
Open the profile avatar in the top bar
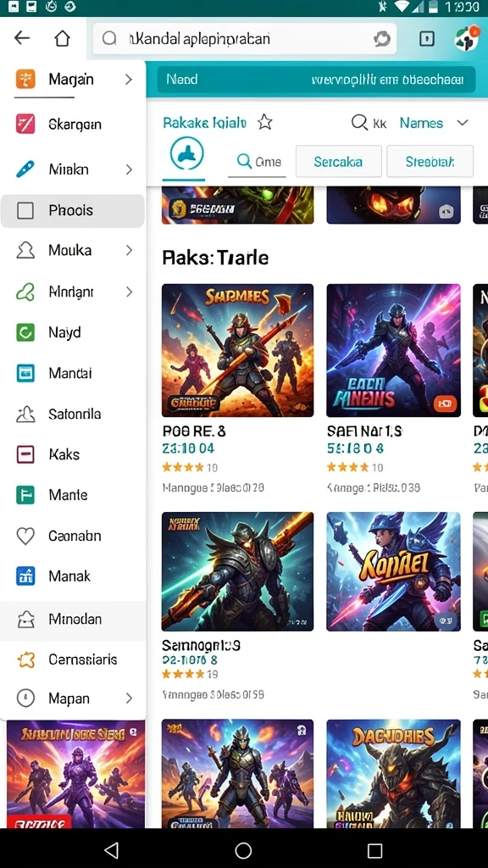pyautogui.click(x=467, y=38)
